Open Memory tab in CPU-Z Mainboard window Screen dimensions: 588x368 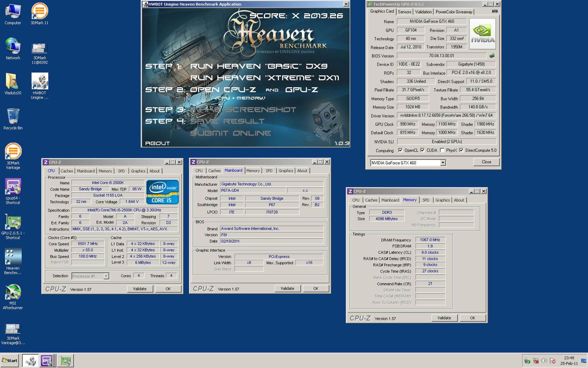coord(253,171)
